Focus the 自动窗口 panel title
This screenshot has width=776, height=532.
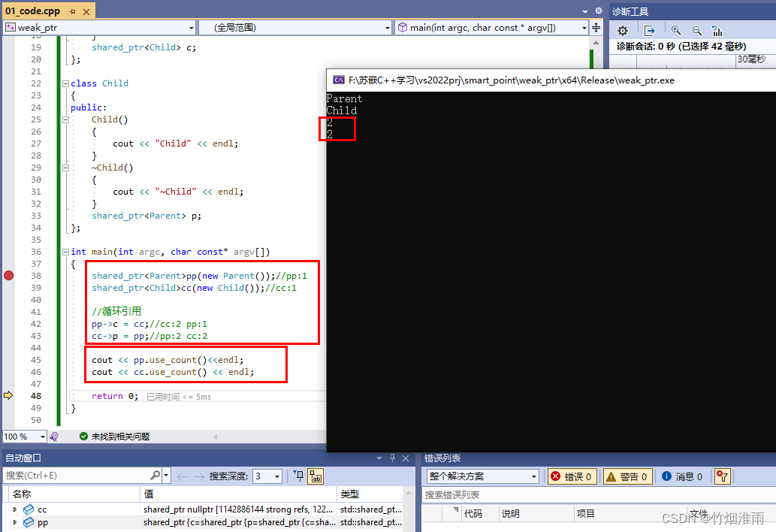[23, 458]
